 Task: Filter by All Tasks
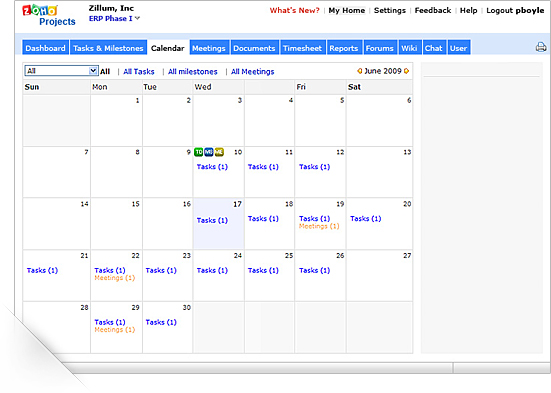[139, 71]
